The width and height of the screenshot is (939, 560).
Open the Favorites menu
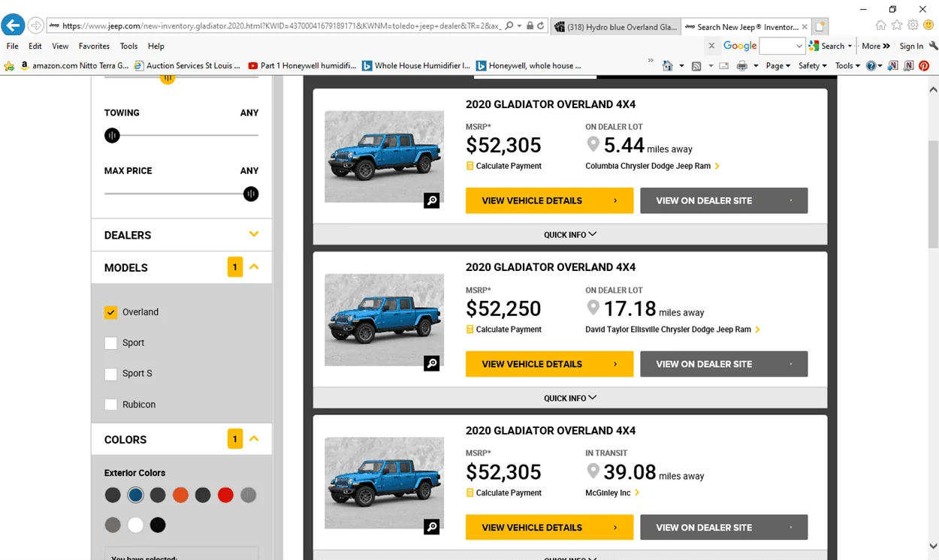(94, 46)
